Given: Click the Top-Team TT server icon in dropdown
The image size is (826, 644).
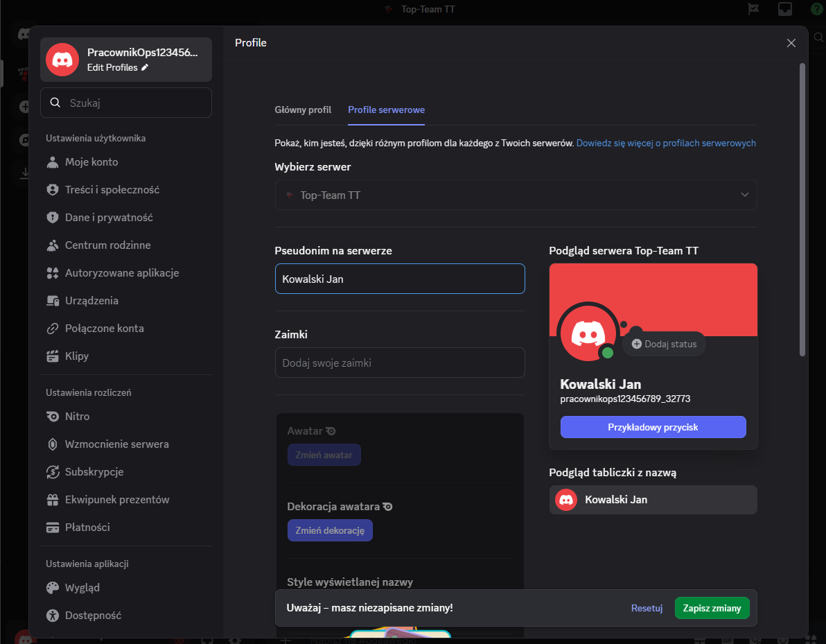Looking at the screenshot, I should [289, 195].
